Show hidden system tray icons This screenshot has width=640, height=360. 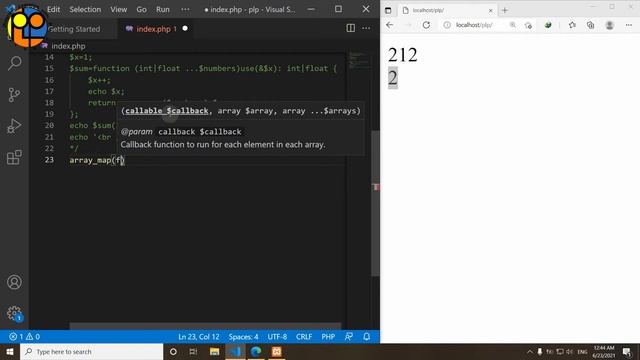tap(530, 351)
